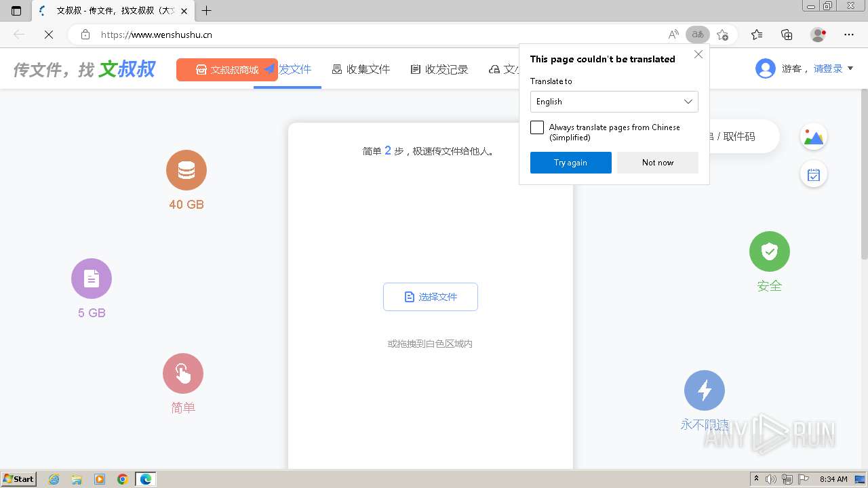Show hidden system tray icons
This screenshot has height=488, width=868.
coord(757,479)
